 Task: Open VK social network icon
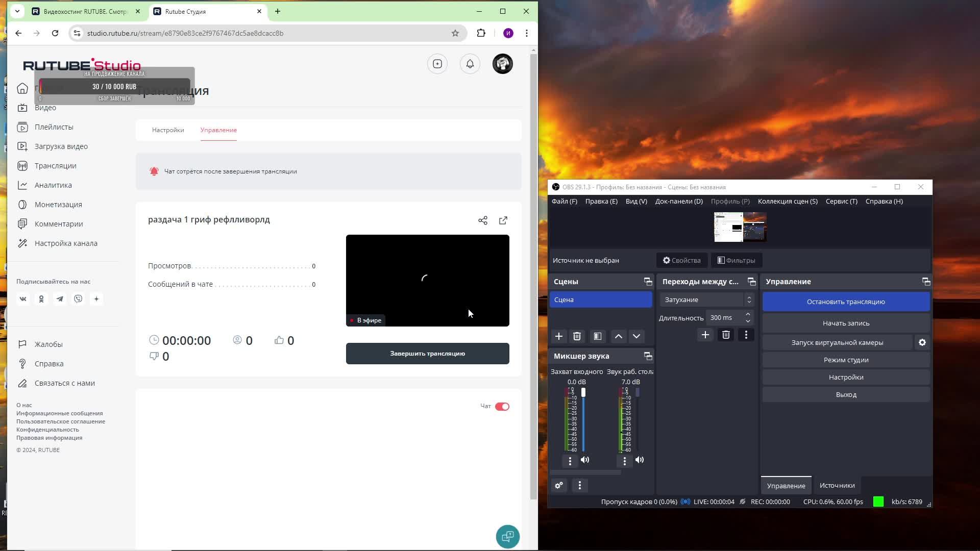[x=23, y=299]
